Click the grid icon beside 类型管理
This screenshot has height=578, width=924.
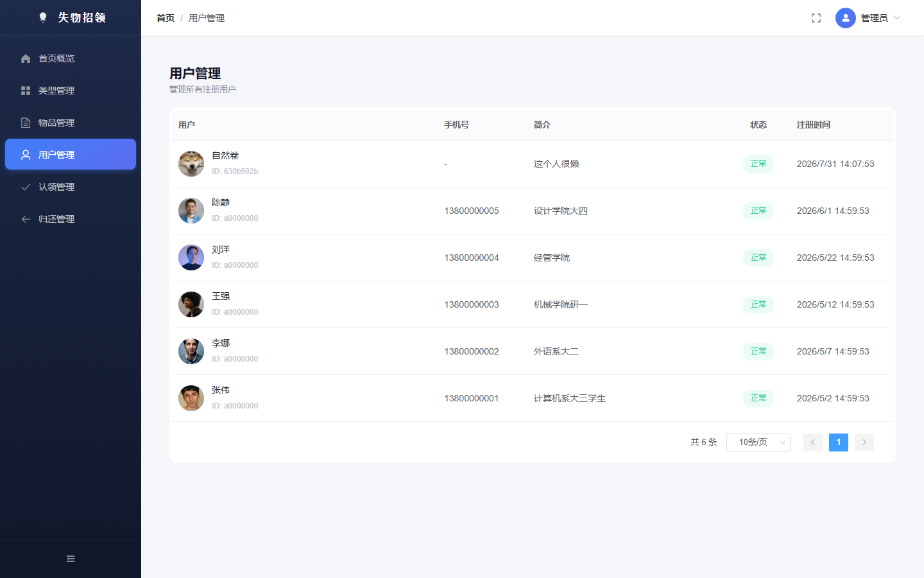click(x=26, y=91)
